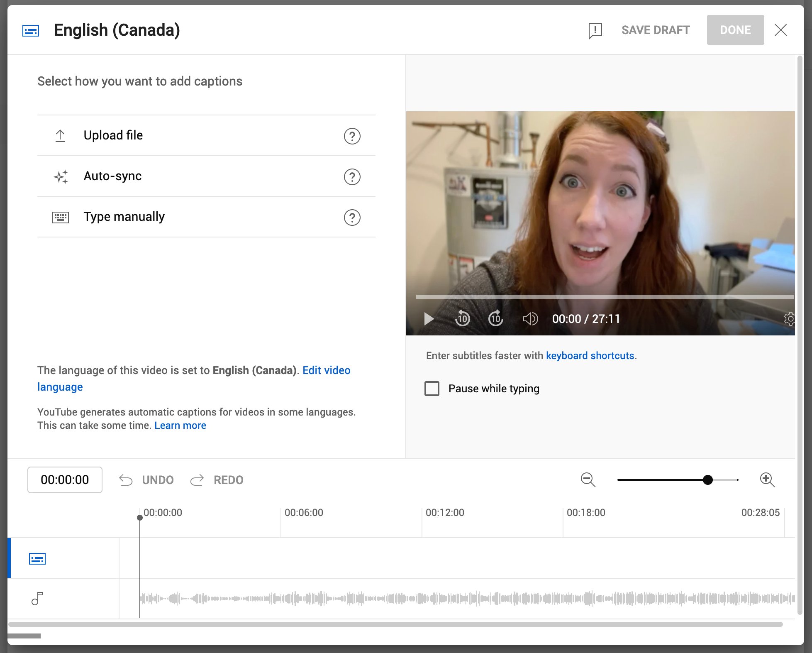
Task: Skip the video forward 10 seconds
Action: (495, 318)
